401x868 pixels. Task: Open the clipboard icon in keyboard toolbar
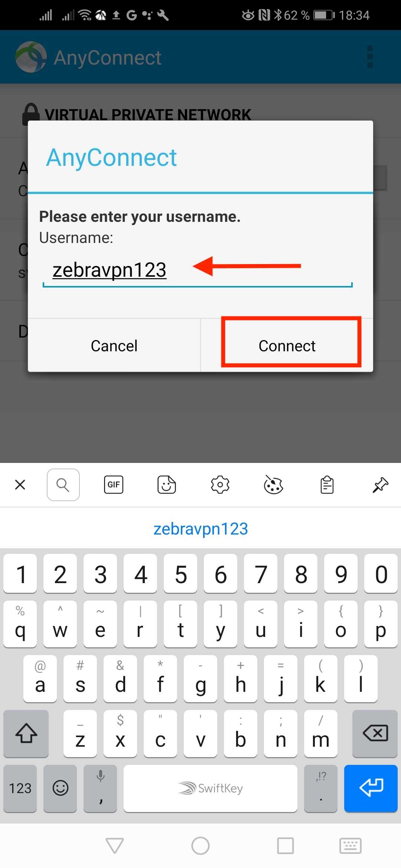click(x=327, y=484)
